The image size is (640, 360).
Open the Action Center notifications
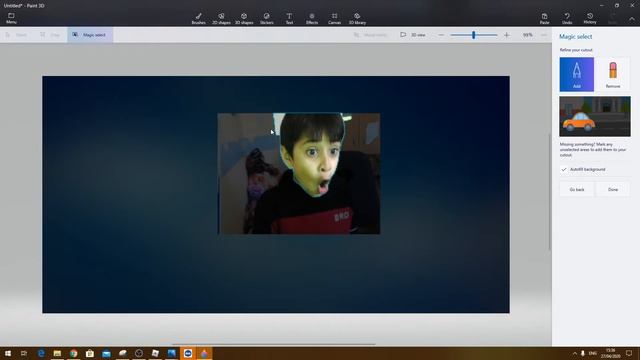[629, 353]
